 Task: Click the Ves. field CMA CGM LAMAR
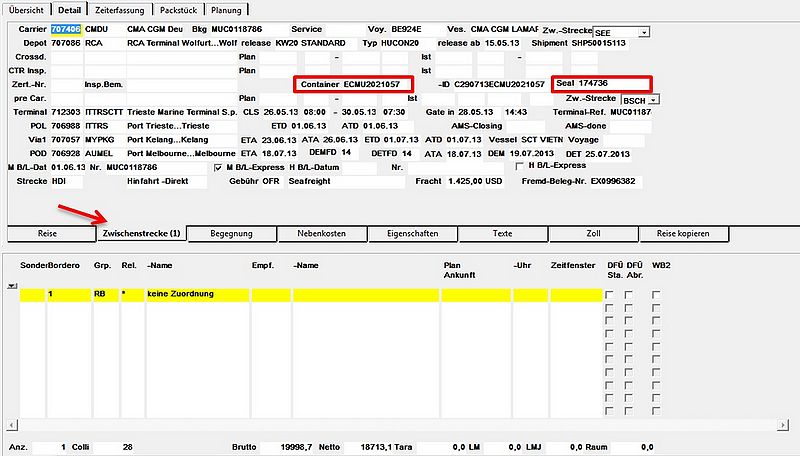[x=504, y=30]
